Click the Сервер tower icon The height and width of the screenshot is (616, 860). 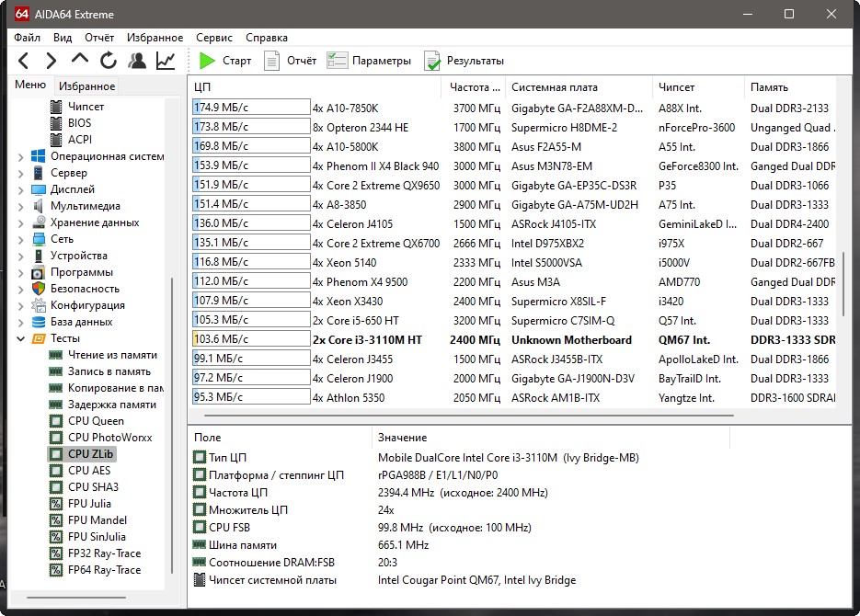39,173
